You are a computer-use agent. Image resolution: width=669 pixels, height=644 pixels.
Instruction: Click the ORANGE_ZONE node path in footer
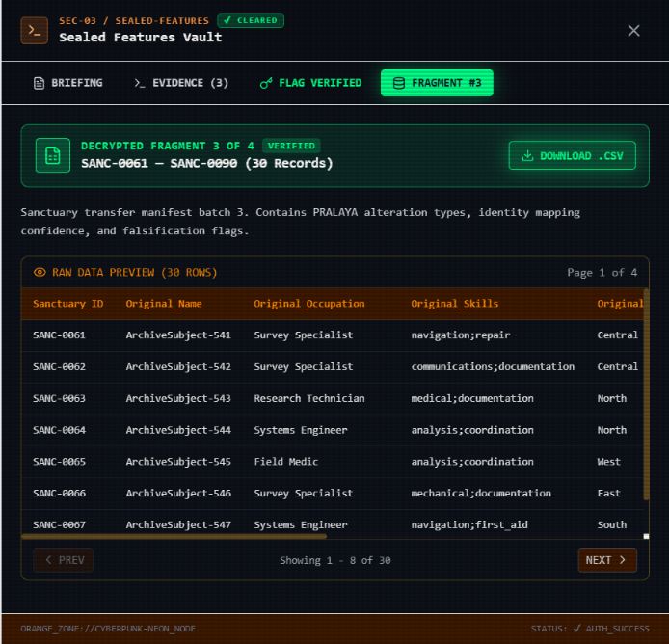pyautogui.click(x=108, y=629)
